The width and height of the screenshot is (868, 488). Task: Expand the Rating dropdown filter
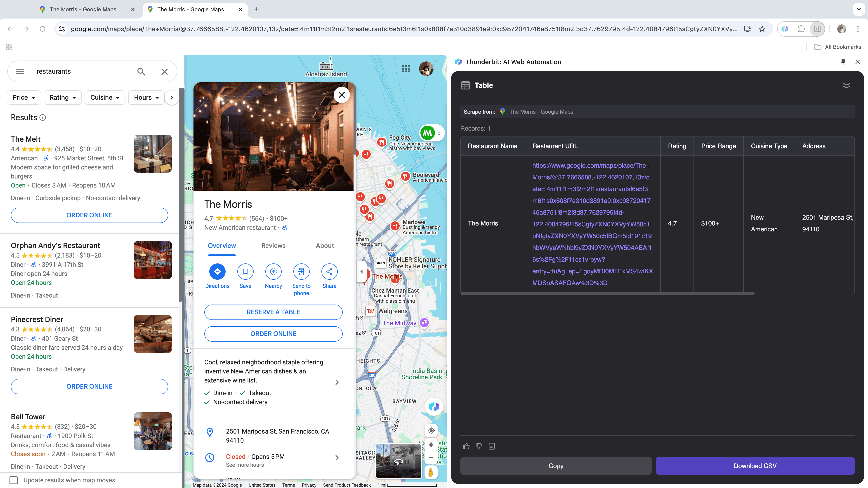click(x=62, y=97)
